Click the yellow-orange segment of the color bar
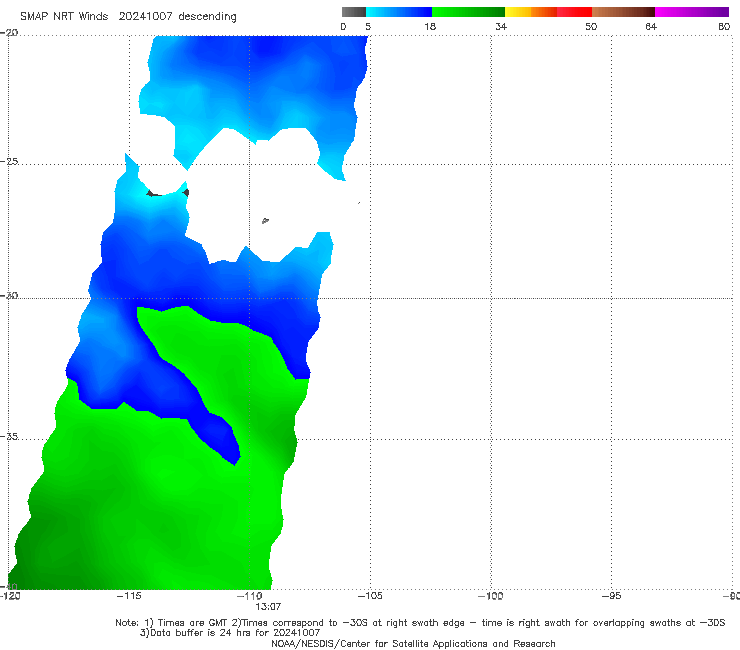The height and width of the screenshot is (650, 740). (x=531, y=12)
